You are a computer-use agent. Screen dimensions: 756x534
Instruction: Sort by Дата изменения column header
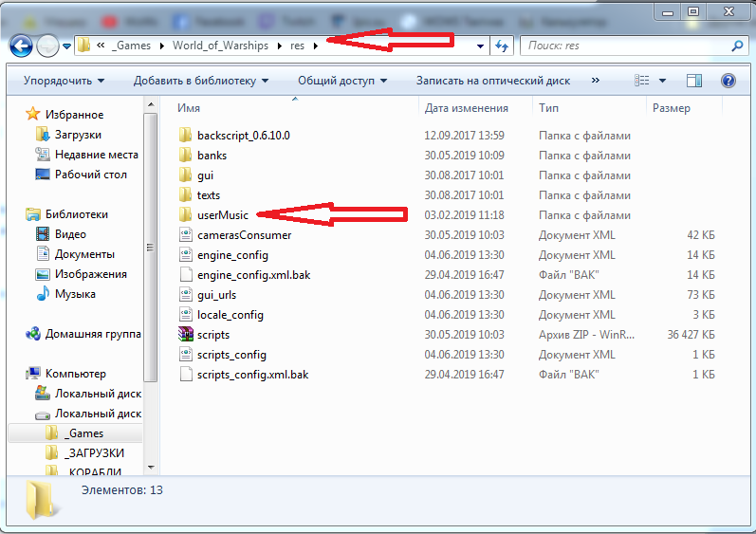475,108
